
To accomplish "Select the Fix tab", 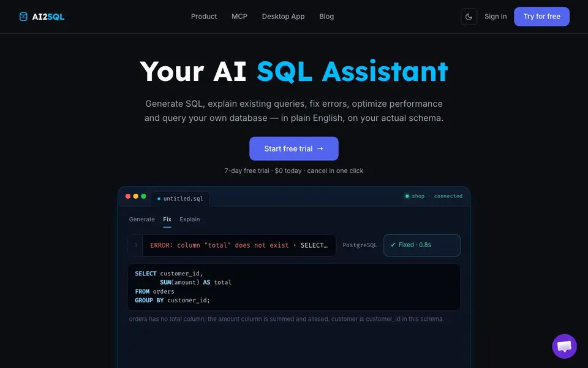I will 167,220.
